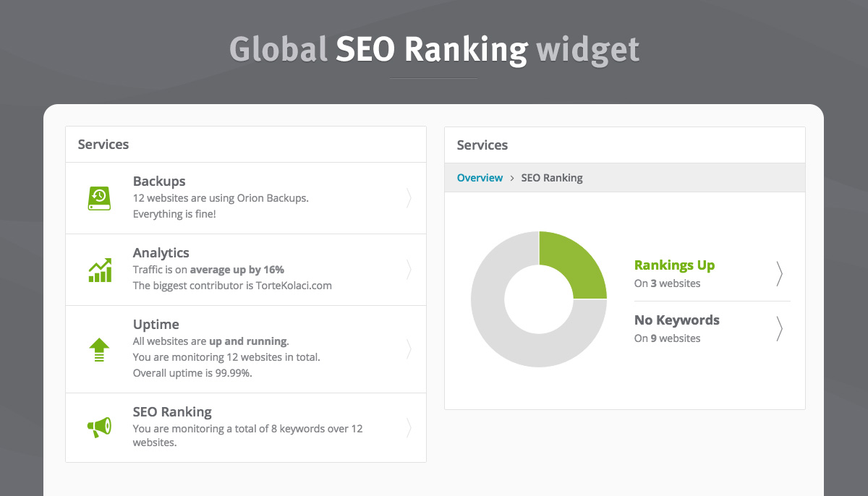Go back to Overview breadcrumb link

(x=480, y=178)
